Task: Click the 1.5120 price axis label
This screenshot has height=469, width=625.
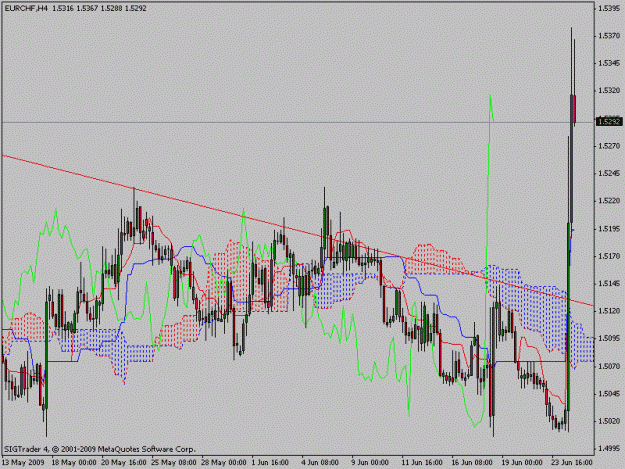Action: [x=609, y=311]
